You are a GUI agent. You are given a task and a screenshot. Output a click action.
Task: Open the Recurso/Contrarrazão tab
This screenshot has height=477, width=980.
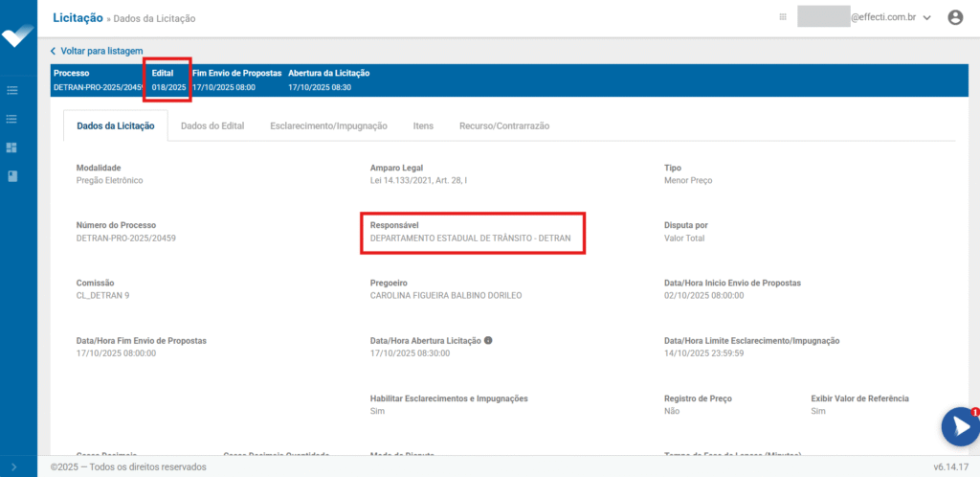(x=503, y=125)
